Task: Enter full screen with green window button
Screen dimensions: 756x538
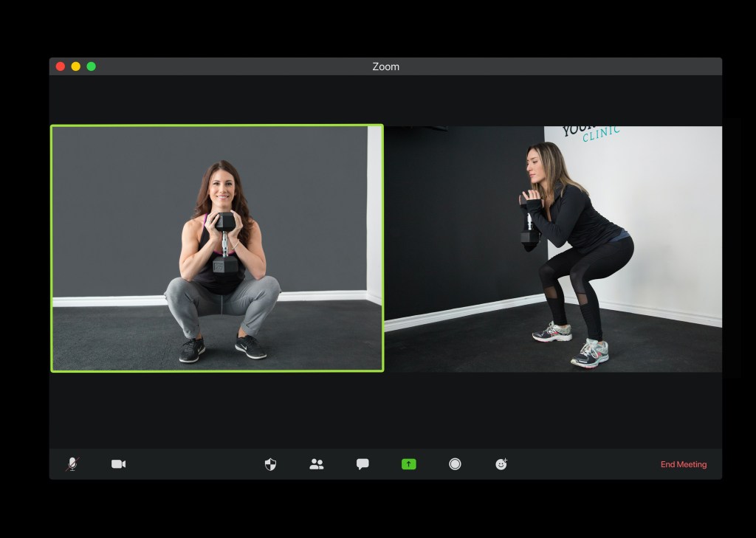Action: (91, 66)
